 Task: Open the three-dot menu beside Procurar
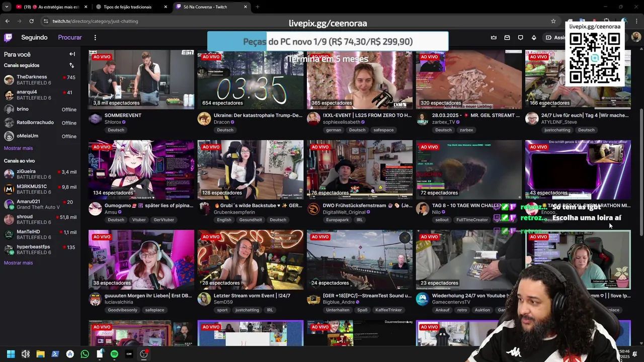pos(95,37)
